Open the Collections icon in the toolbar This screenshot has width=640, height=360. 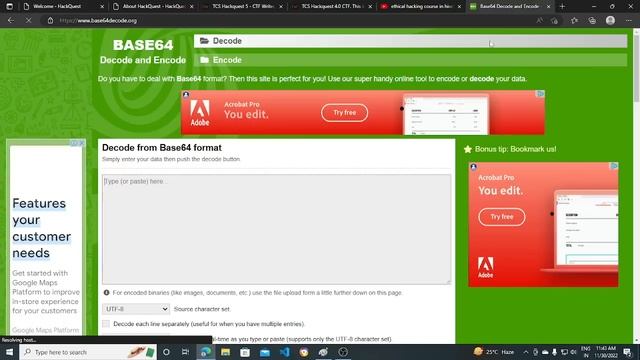pyautogui.click(x=592, y=20)
